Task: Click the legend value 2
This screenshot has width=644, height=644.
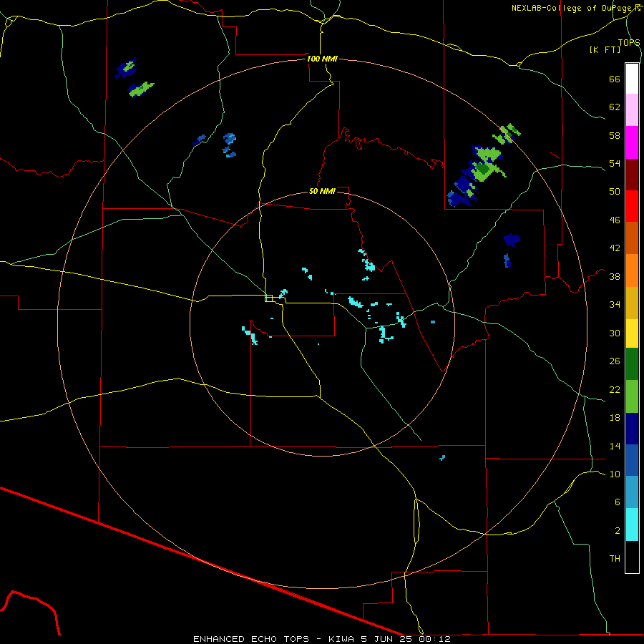Action: click(618, 530)
